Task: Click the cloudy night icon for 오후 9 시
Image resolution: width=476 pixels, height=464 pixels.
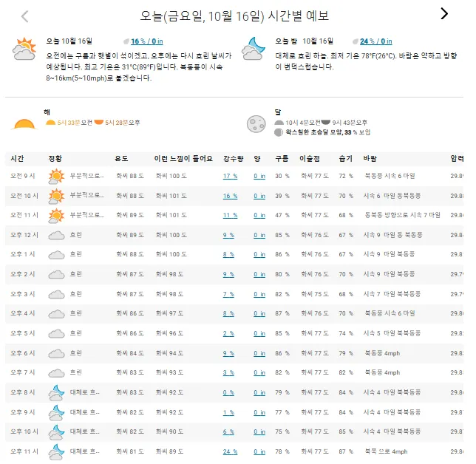Action: (56, 412)
